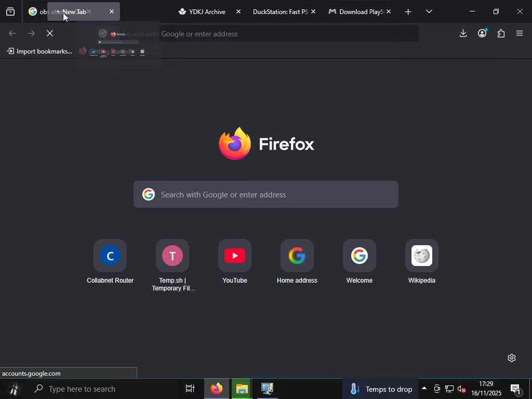Viewport: 532px width, 399px height.
Task: Show hidden system tray icons
Action: [424, 389]
